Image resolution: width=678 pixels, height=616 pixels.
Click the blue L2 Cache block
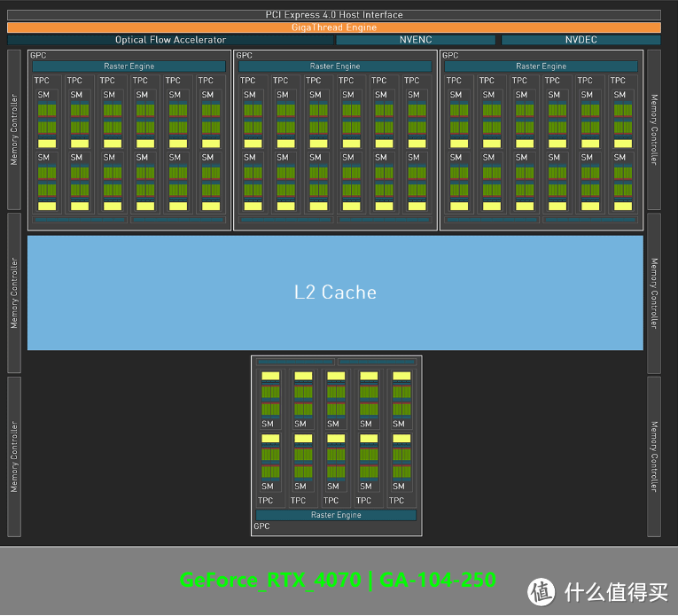coord(335,292)
